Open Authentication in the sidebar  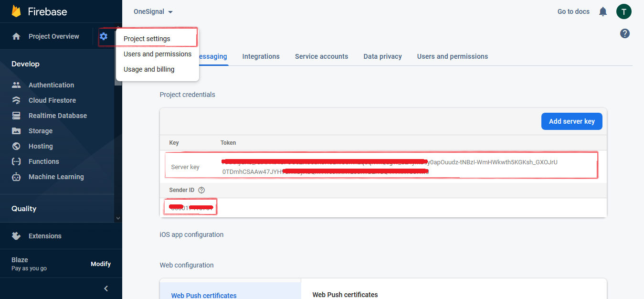[x=51, y=85]
